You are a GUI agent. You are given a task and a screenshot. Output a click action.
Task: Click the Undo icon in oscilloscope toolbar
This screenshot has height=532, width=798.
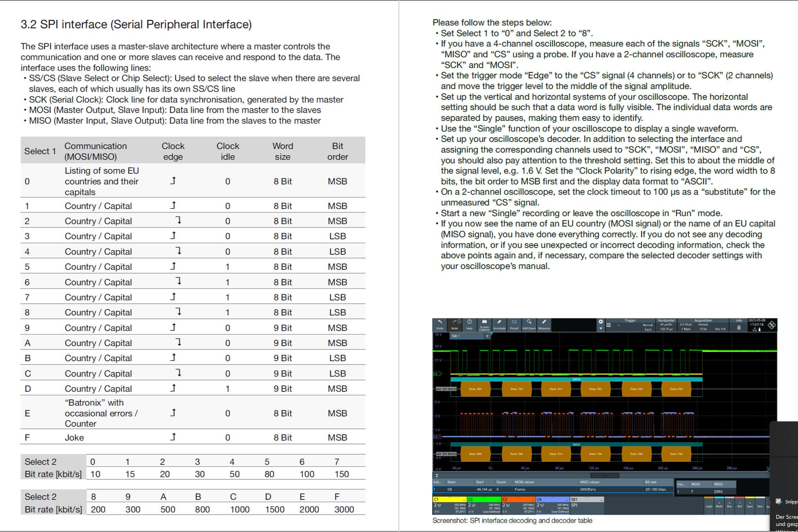click(x=440, y=324)
